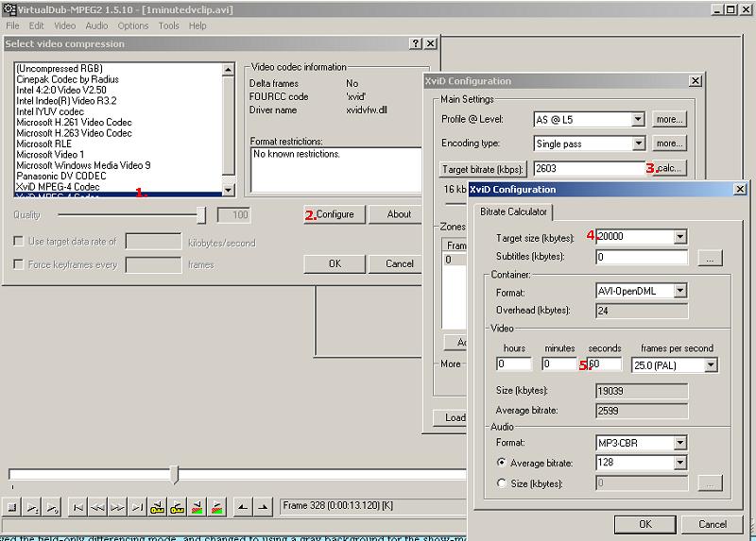Jump to end of video icon

pos(137,507)
